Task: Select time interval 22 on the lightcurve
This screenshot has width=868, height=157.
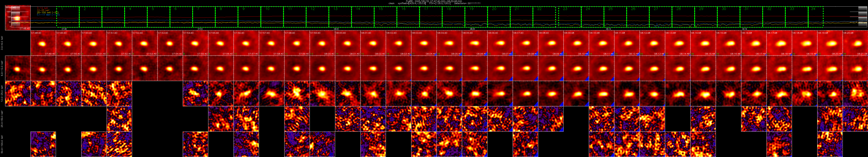Action: coord(544,17)
